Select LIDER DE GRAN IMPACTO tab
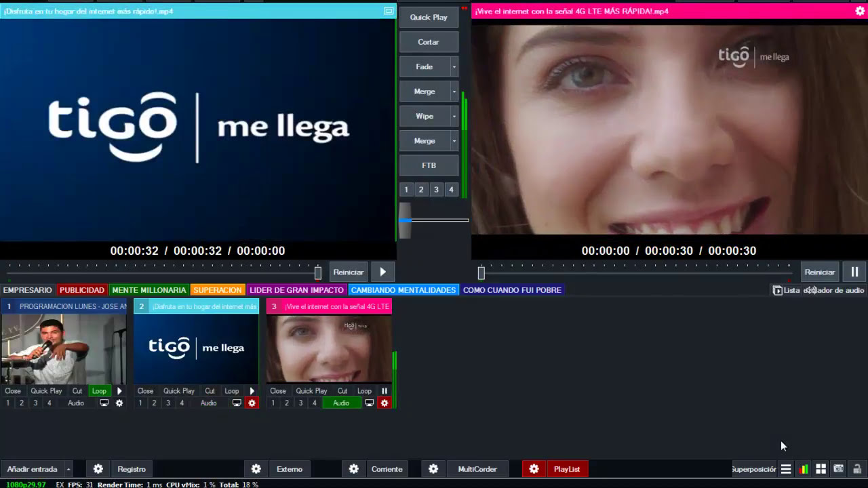 click(297, 290)
